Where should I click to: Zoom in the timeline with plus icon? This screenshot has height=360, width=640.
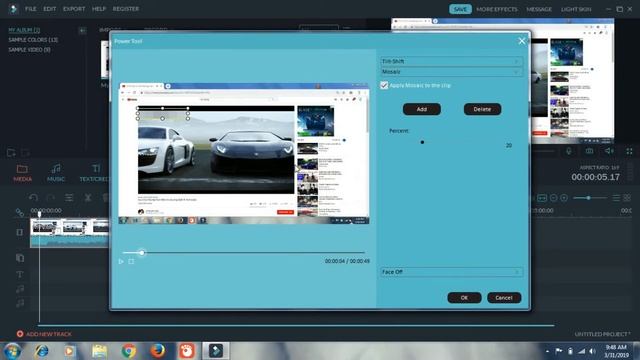pyautogui.click(x=564, y=198)
